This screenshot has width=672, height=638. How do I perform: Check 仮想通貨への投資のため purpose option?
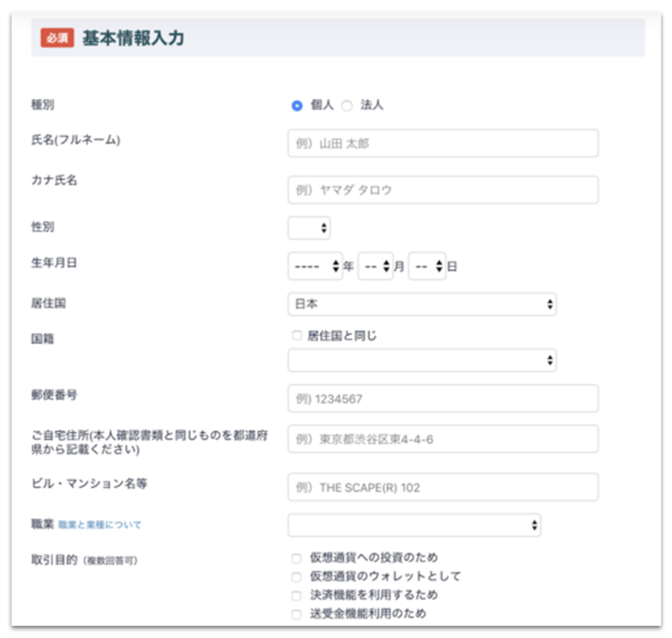[x=295, y=558]
